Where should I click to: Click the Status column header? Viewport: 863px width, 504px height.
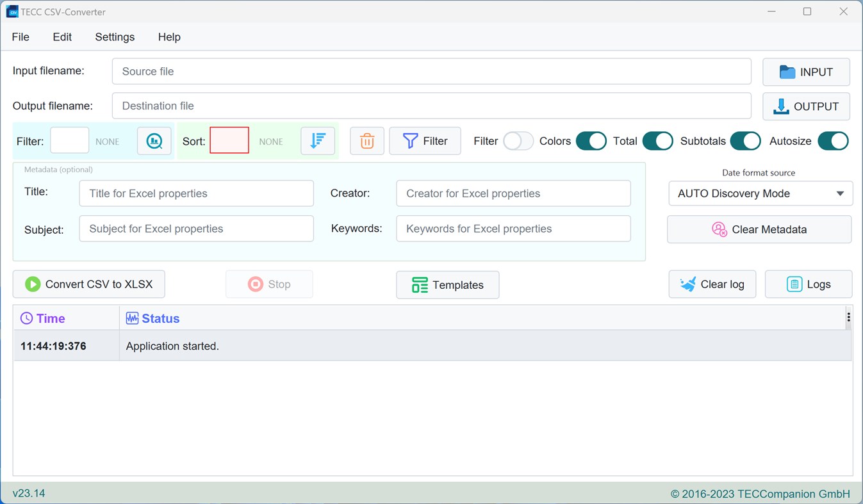tap(482, 318)
